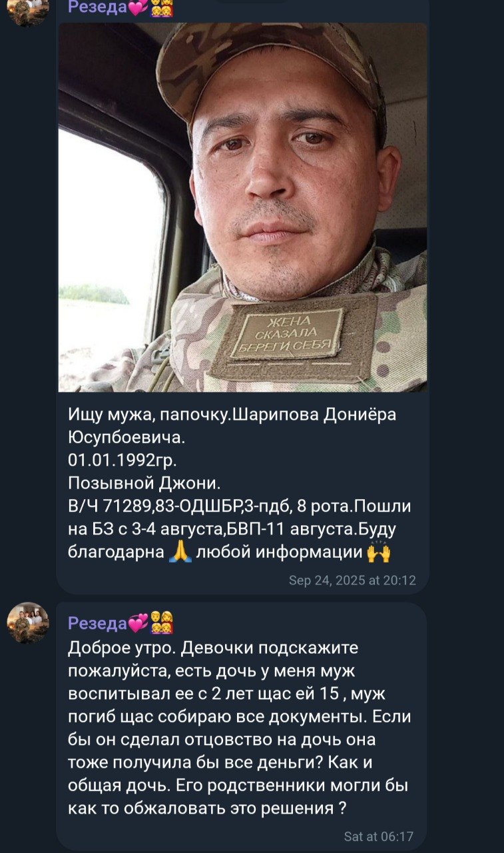Select the timestamp 'Sep 24, 2025 at 20:12'
Viewport: 504px width, 853px height.
(352, 580)
